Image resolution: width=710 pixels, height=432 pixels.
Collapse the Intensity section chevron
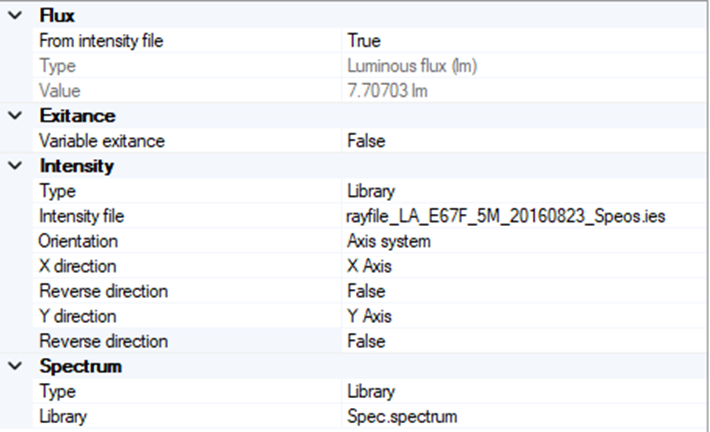pos(13,166)
